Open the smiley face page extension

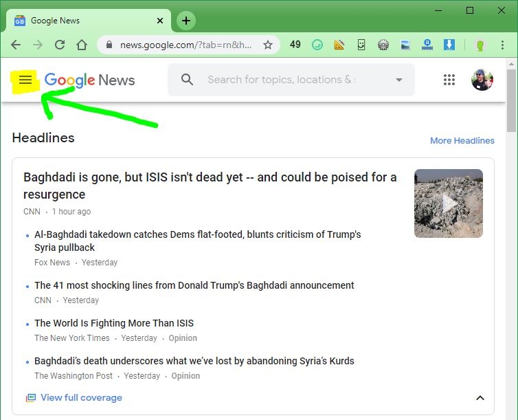pos(361,45)
